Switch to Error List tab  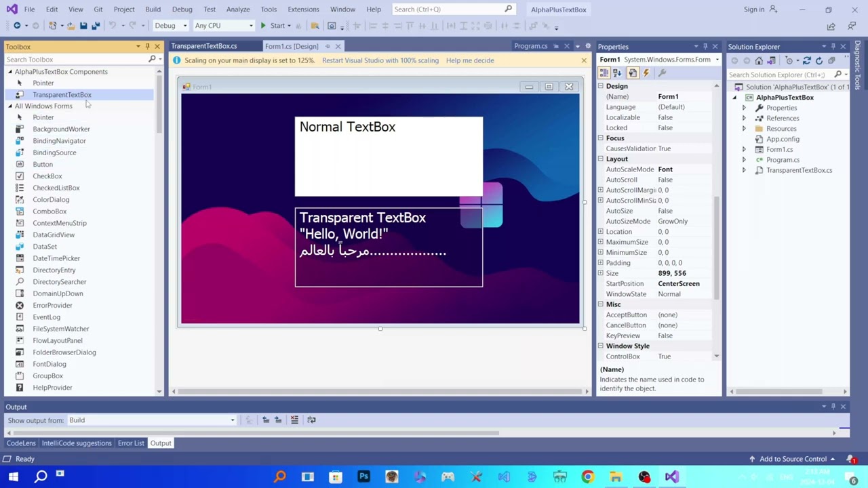pos(131,443)
